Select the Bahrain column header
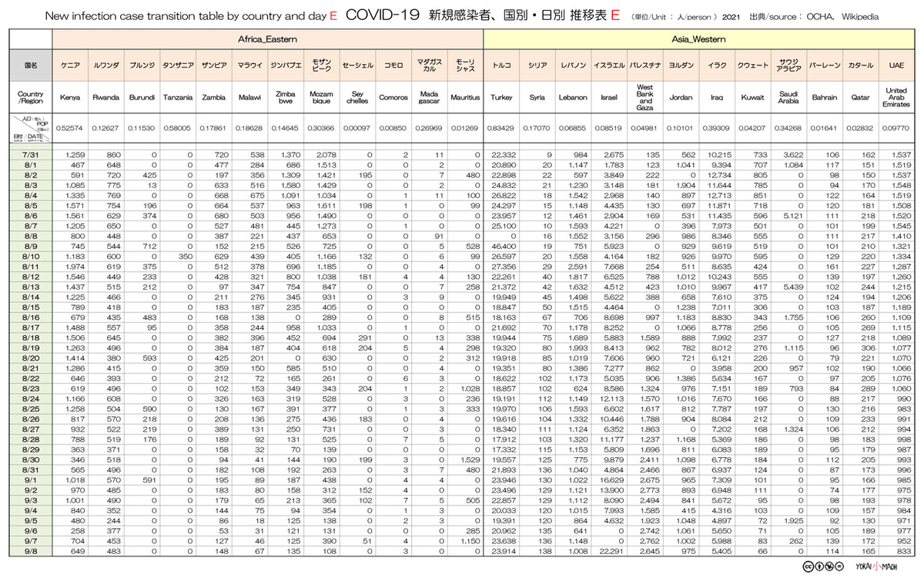Screen dimensions: 924x578 (825, 98)
